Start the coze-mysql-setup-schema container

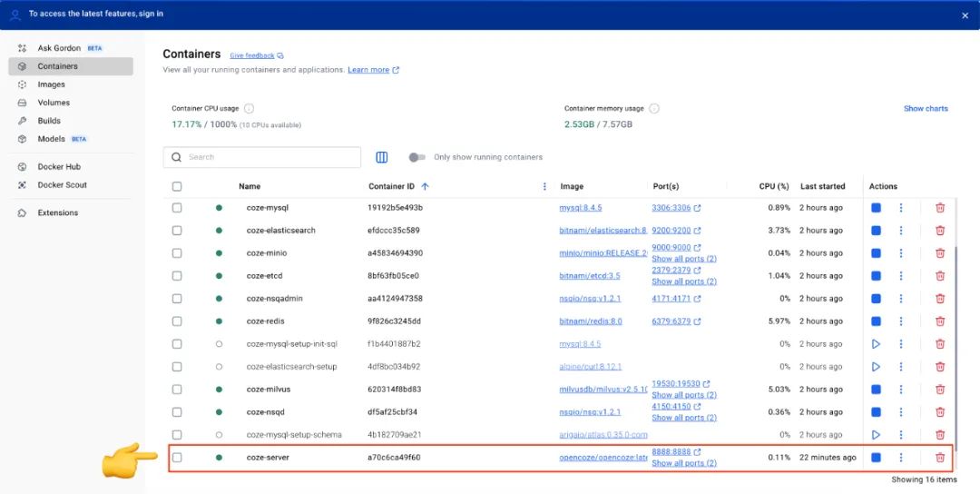876,435
